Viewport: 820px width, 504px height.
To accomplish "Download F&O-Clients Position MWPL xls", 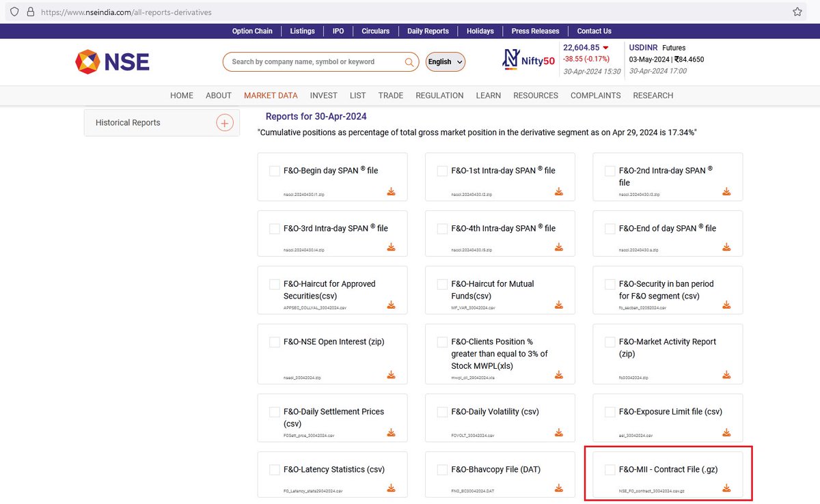I will (x=559, y=374).
